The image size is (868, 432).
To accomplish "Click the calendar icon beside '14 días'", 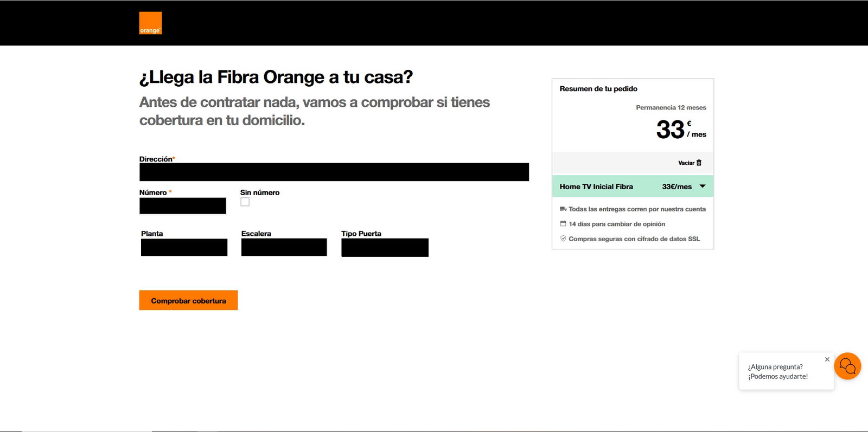I will [x=563, y=223].
